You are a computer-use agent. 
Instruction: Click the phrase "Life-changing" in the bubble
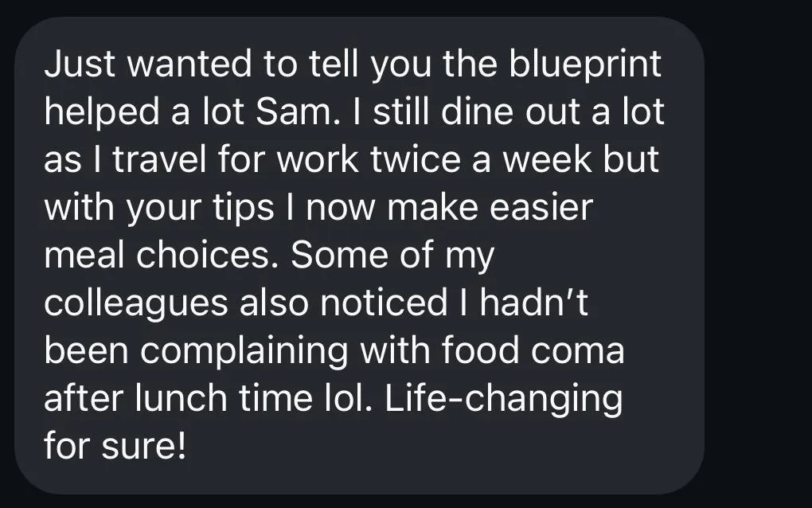click(x=503, y=399)
